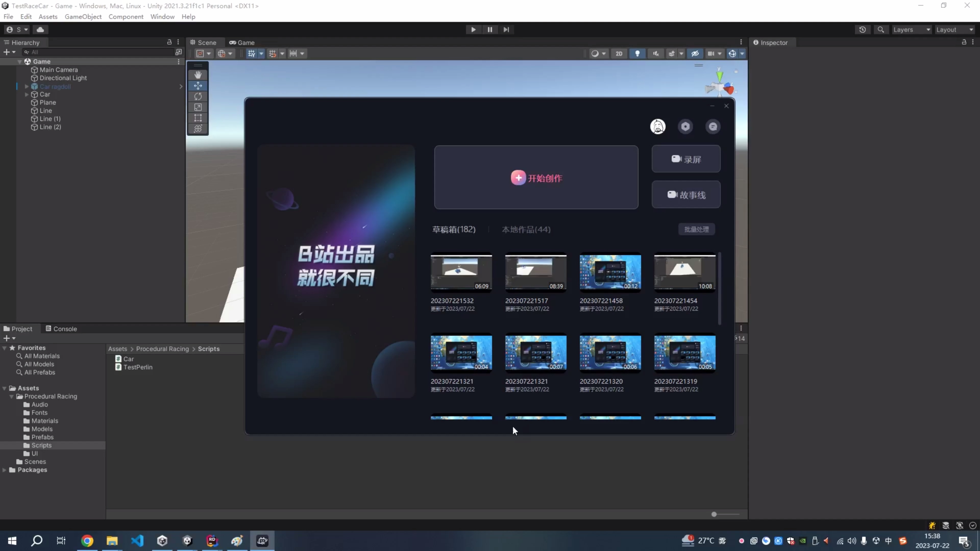Select the Move tool in the Scene view
The height and width of the screenshot is (551, 980).
point(198,85)
